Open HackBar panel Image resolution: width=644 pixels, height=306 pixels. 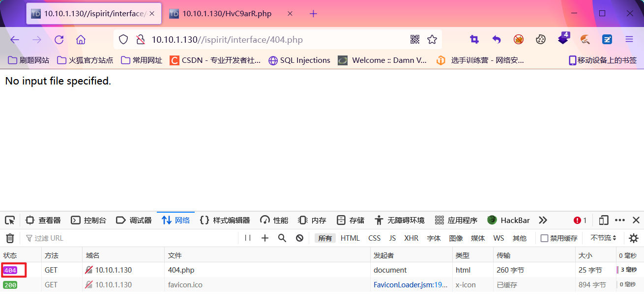point(508,220)
